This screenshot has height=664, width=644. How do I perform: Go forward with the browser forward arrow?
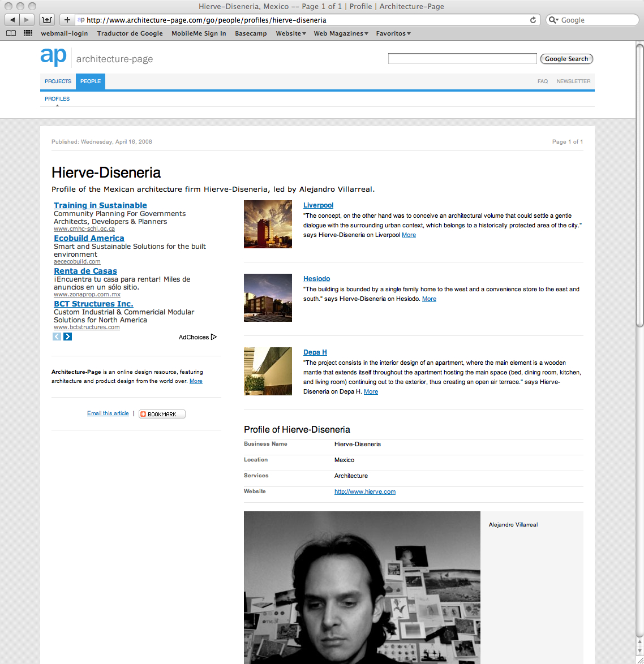pos(27,20)
